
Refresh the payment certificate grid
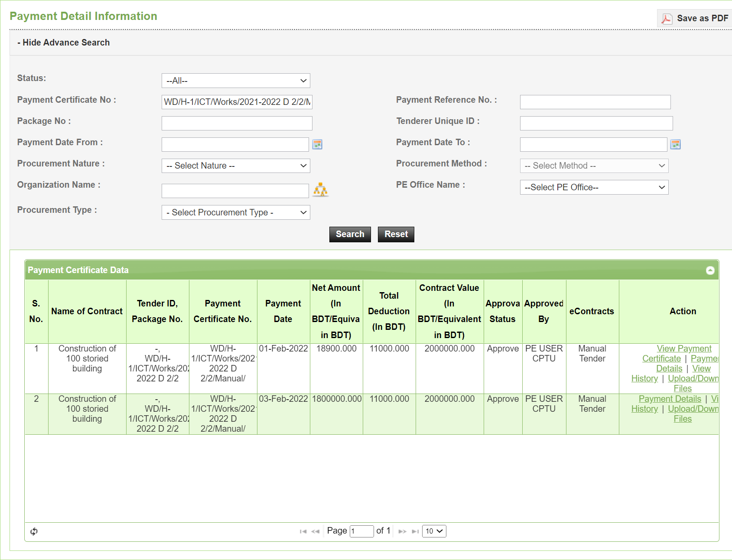tap(34, 531)
